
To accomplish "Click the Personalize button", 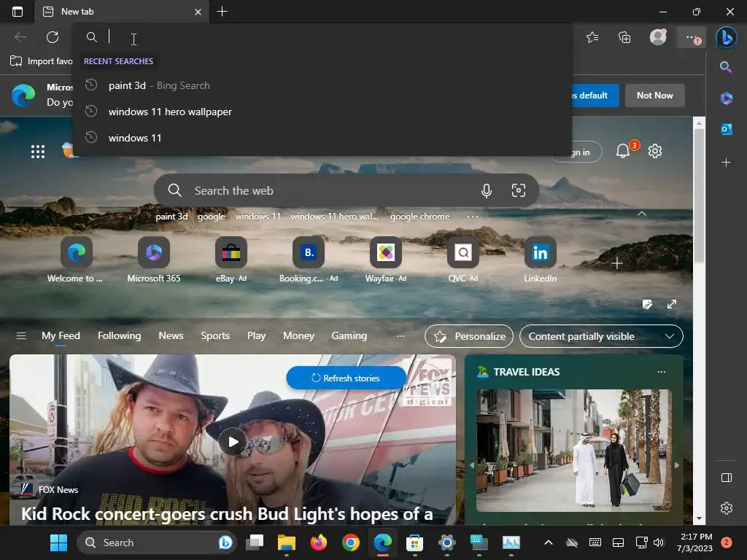I will (469, 336).
